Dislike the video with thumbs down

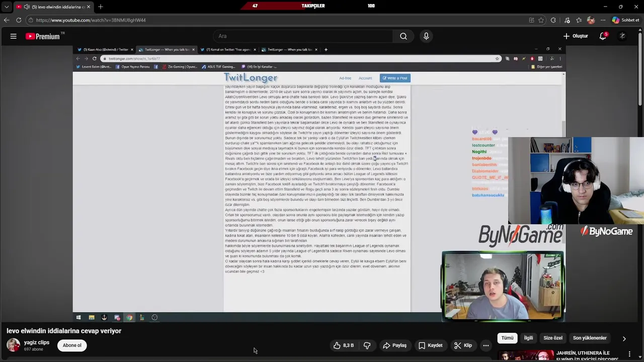coord(367,345)
